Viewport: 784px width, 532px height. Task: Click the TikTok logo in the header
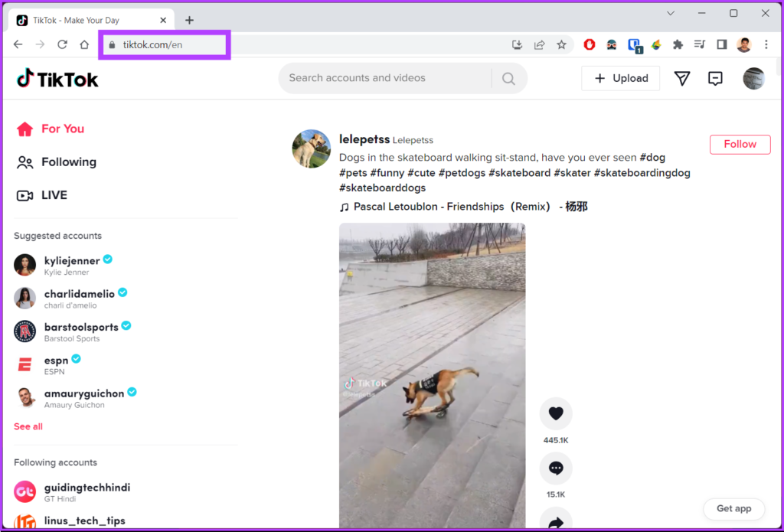(57, 79)
